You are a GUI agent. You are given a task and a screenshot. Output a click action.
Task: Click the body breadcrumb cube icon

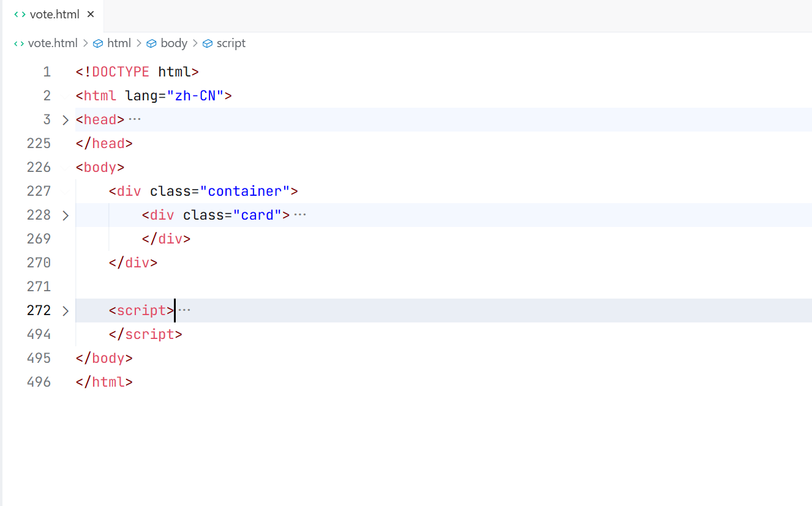coord(151,43)
